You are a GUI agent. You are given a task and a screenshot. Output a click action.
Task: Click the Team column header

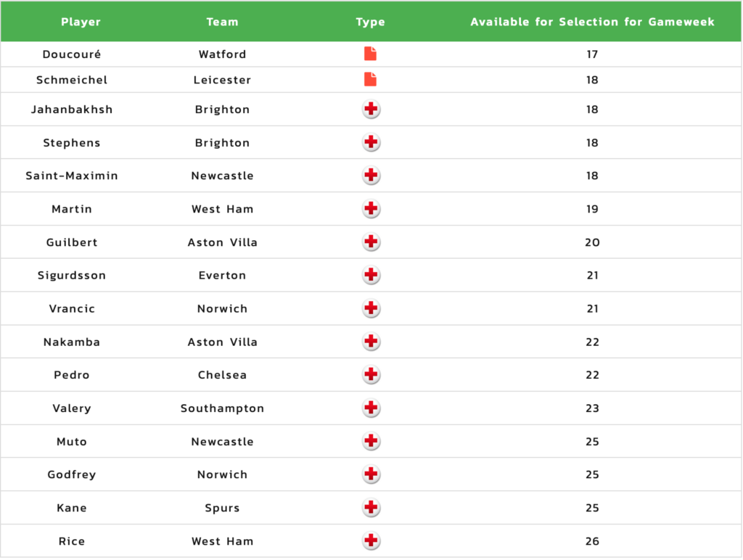click(222, 22)
